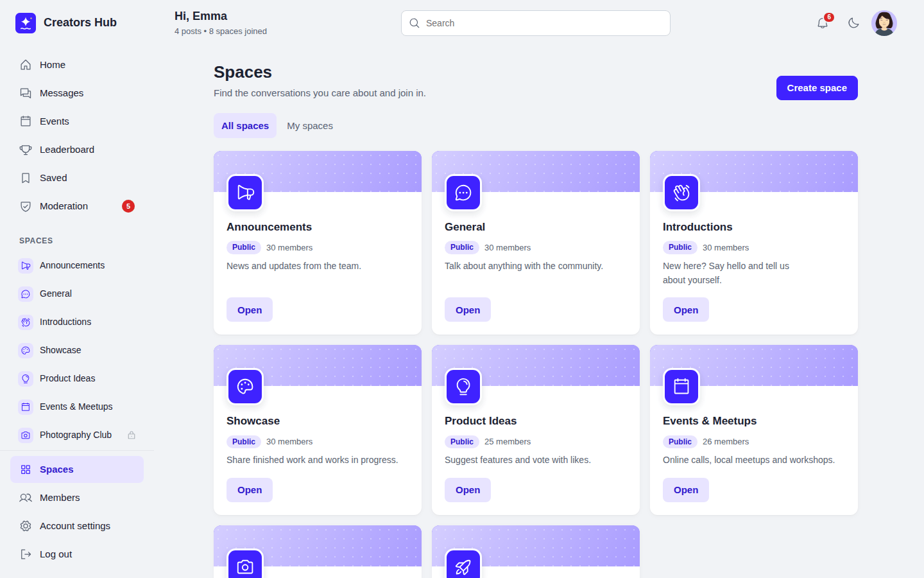Click the Create space button
The height and width of the screenshot is (578, 924).
tap(817, 88)
